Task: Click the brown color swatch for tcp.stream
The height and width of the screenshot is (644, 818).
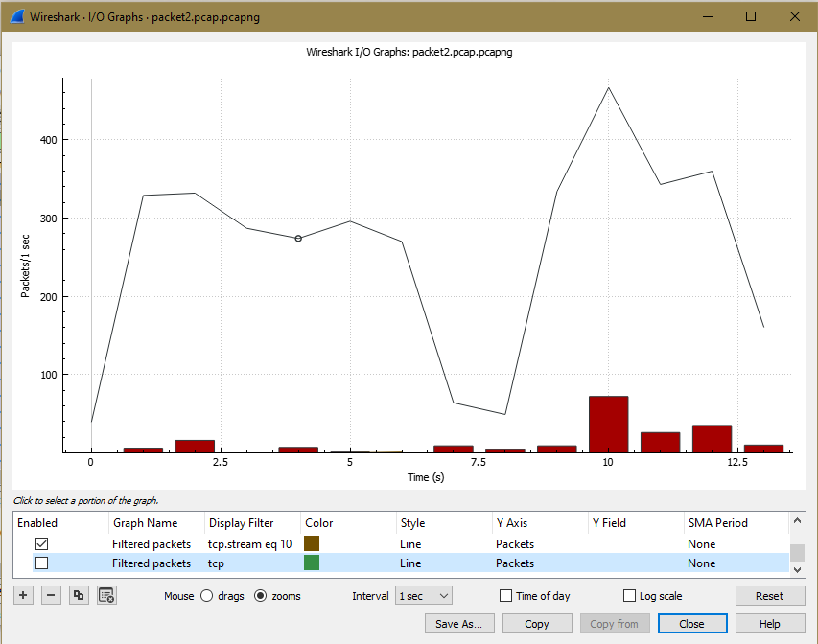Action: coord(313,544)
